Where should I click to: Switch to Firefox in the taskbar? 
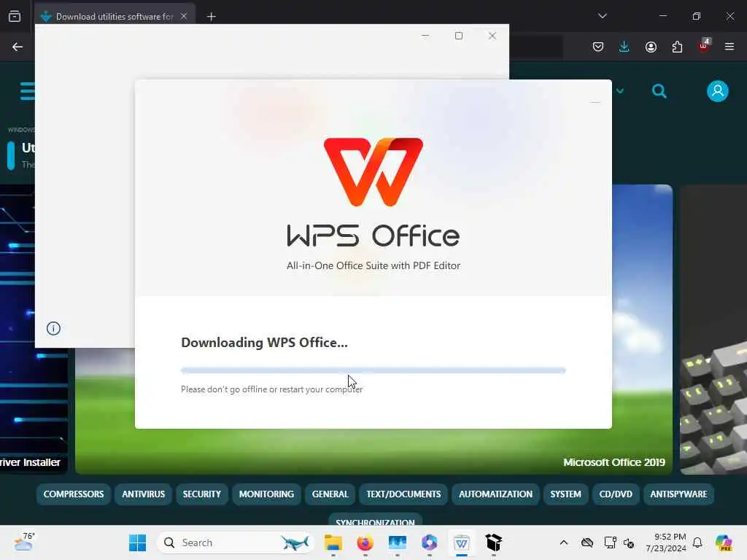click(x=365, y=542)
